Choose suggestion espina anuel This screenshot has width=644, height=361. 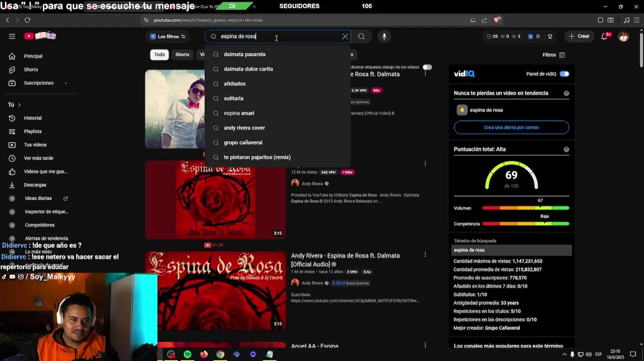click(x=278, y=113)
